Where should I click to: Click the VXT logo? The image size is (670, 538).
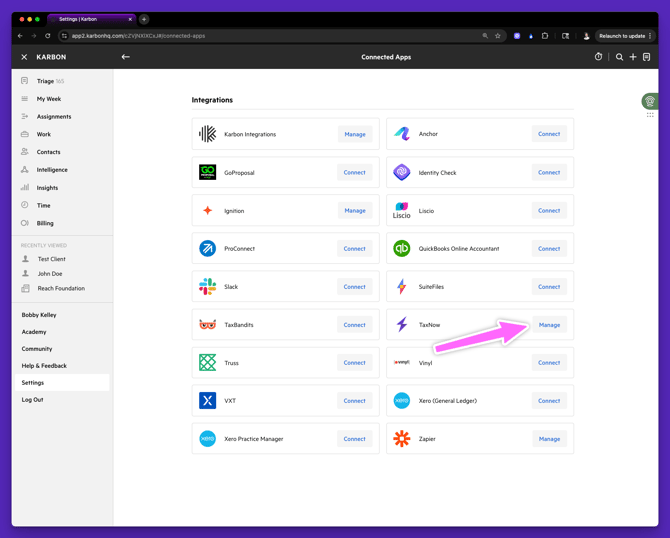click(x=208, y=400)
